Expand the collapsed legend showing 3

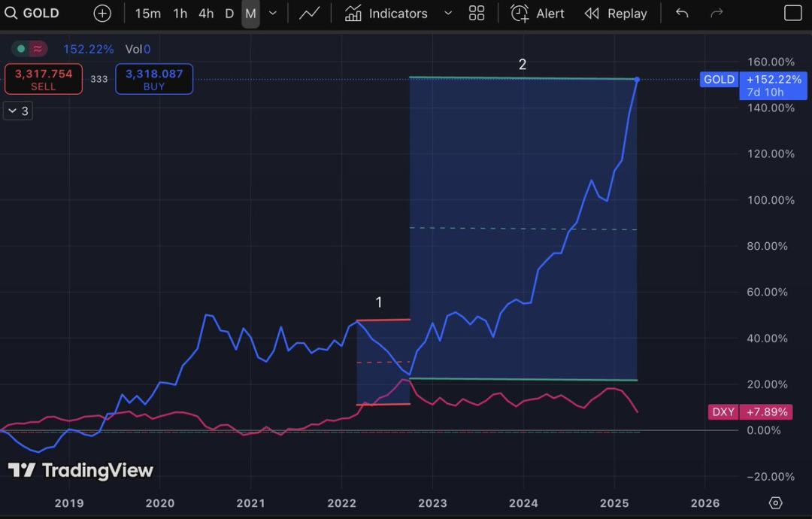(x=17, y=111)
